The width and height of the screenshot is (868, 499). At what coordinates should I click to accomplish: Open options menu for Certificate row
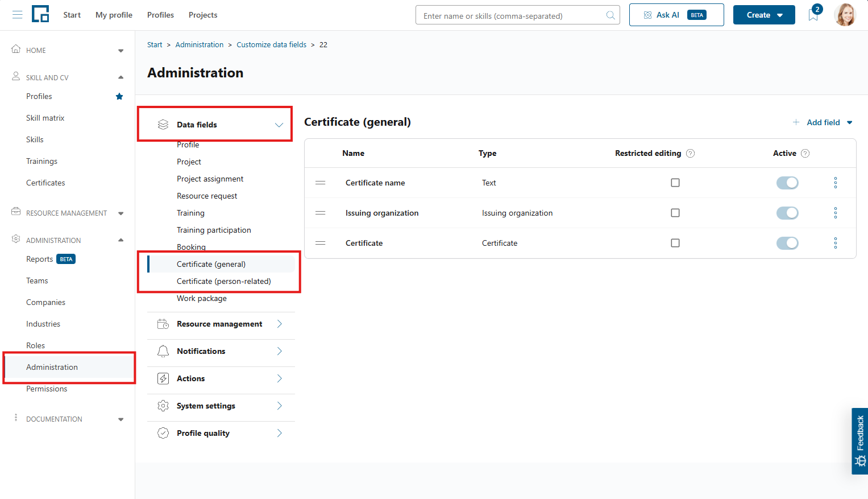tap(836, 243)
